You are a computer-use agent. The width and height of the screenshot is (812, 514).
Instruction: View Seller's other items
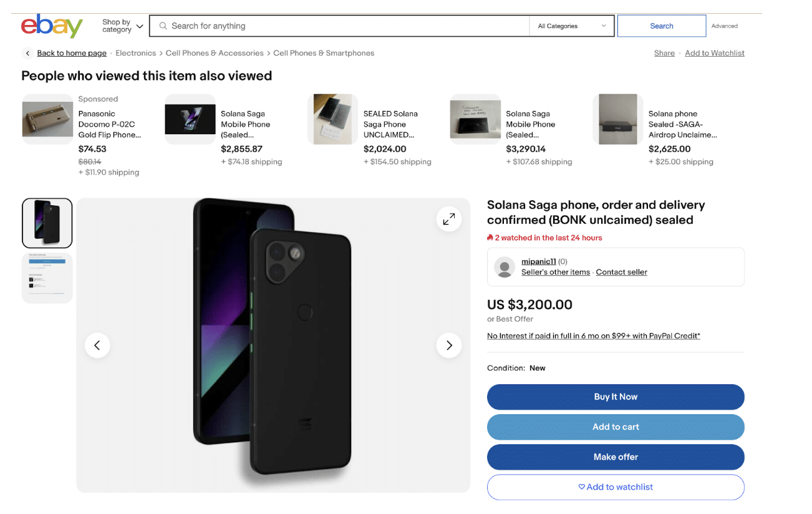click(555, 272)
